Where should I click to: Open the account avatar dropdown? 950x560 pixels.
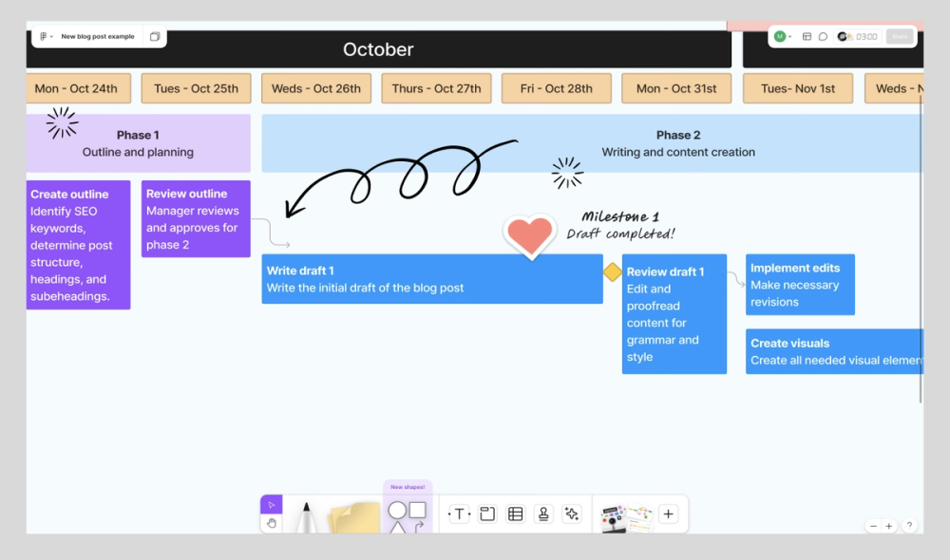coord(781,35)
